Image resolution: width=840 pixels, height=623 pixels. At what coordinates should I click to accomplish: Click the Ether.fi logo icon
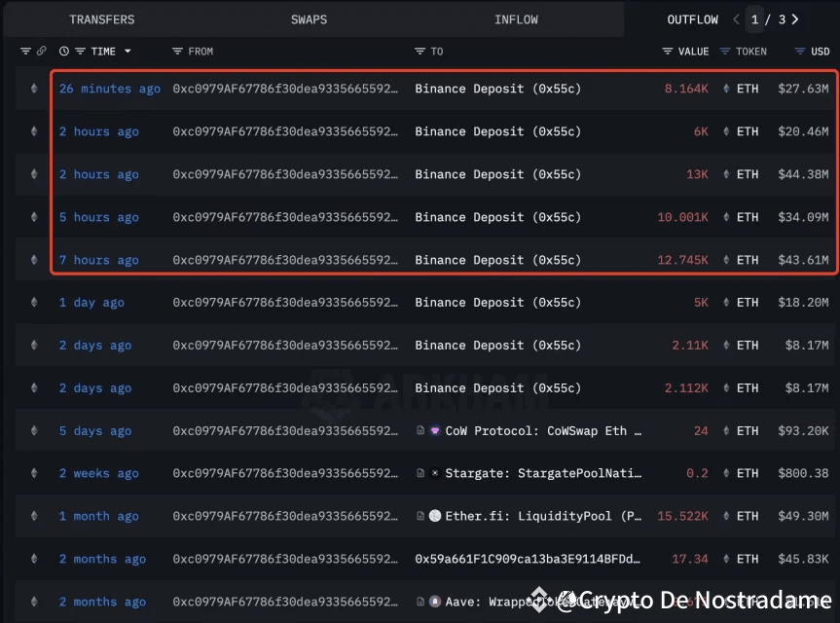point(434,516)
